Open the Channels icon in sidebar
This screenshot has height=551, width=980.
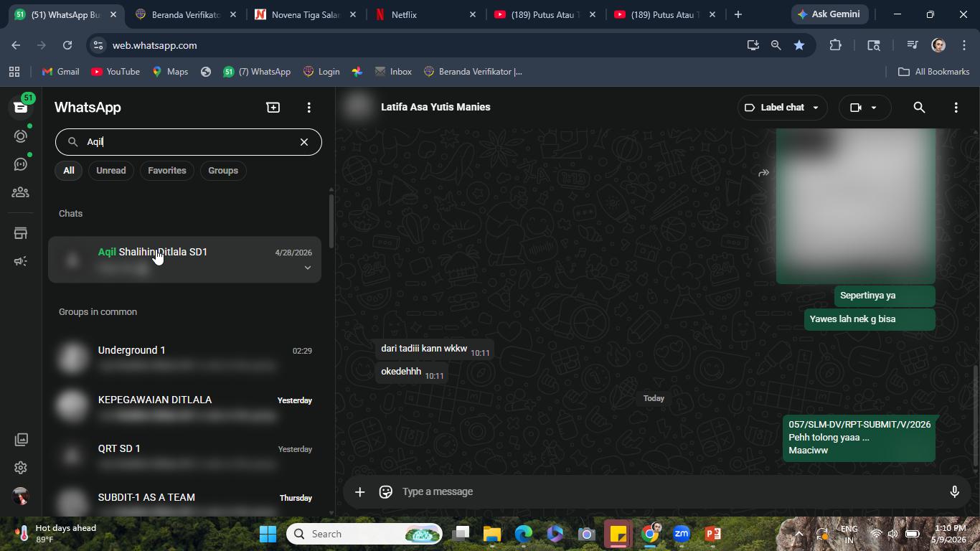21,164
